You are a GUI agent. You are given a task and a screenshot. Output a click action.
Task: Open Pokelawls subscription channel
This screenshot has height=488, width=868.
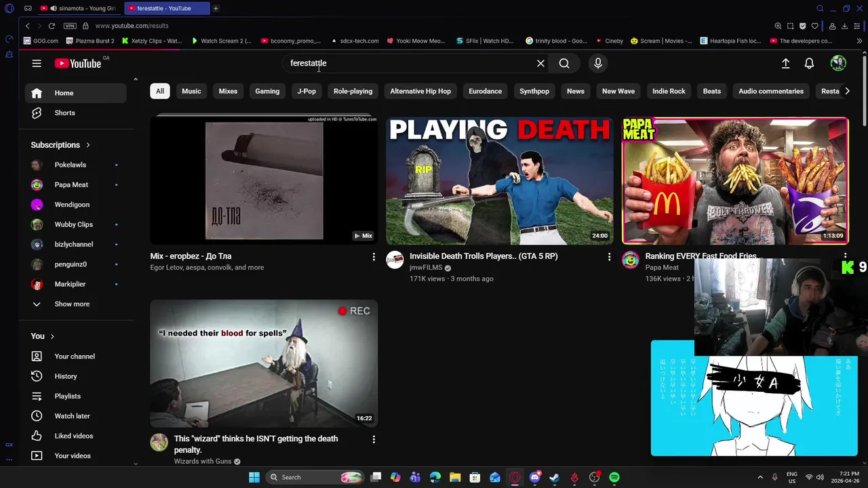click(75, 165)
